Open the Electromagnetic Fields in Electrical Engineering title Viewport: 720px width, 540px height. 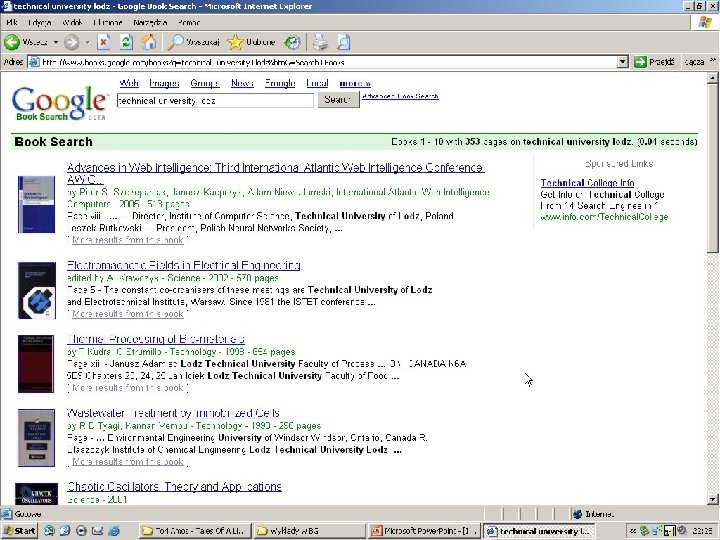(x=183, y=265)
